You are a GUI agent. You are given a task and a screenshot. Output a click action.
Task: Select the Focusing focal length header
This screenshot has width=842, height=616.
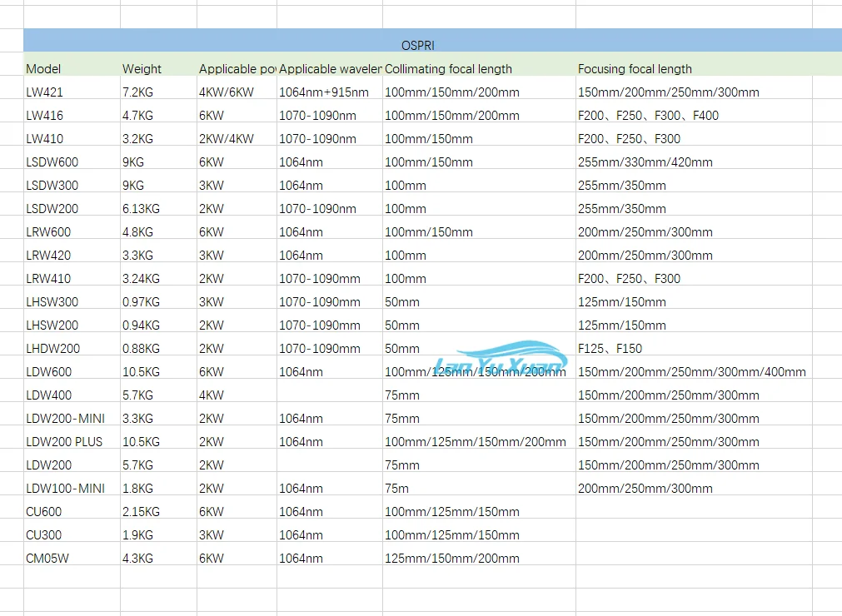pos(694,64)
